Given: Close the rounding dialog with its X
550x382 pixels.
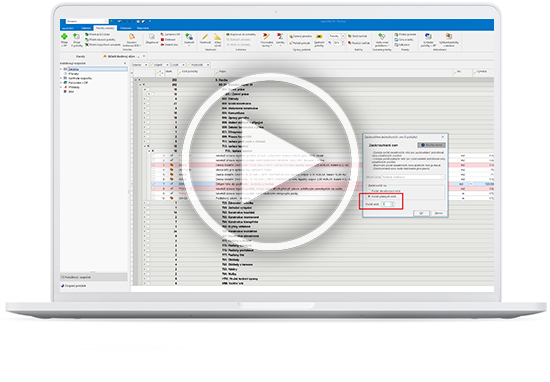Looking at the screenshot, I should [x=443, y=137].
